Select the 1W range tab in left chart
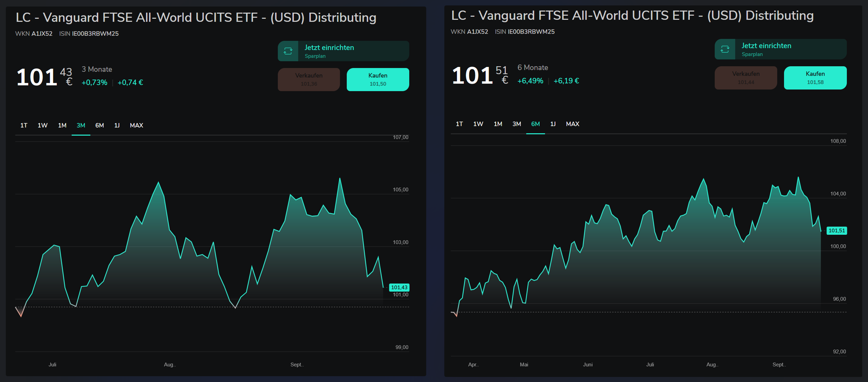The width and height of the screenshot is (868, 382). (43, 126)
